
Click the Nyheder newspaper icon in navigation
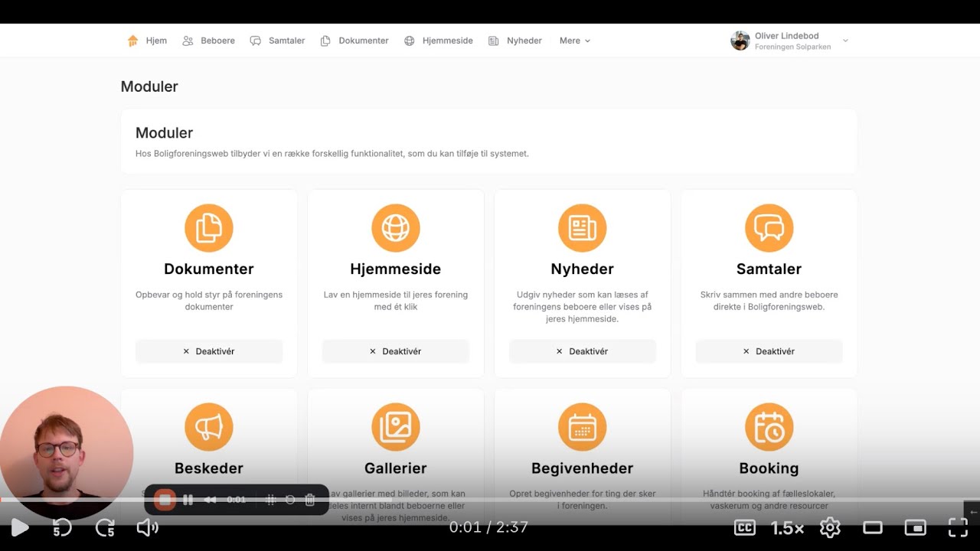[x=494, y=41]
